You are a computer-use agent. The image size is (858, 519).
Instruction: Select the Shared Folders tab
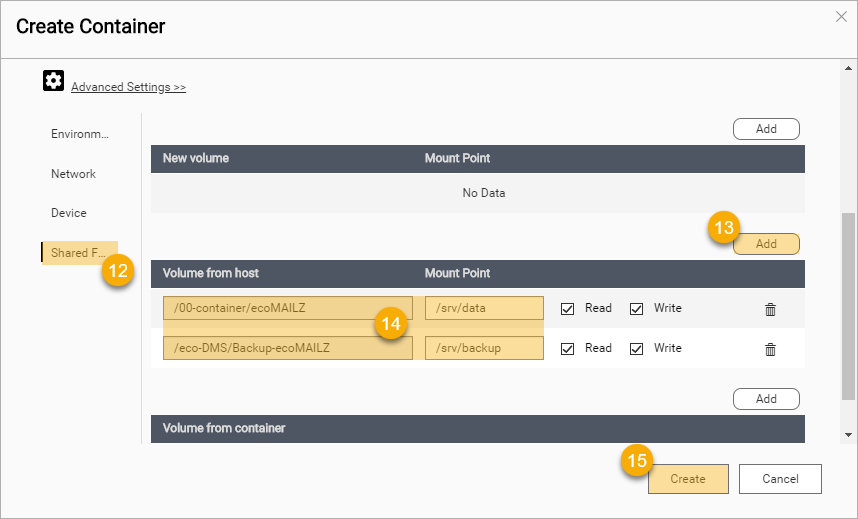pyautogui.click(x=79, y=253)
